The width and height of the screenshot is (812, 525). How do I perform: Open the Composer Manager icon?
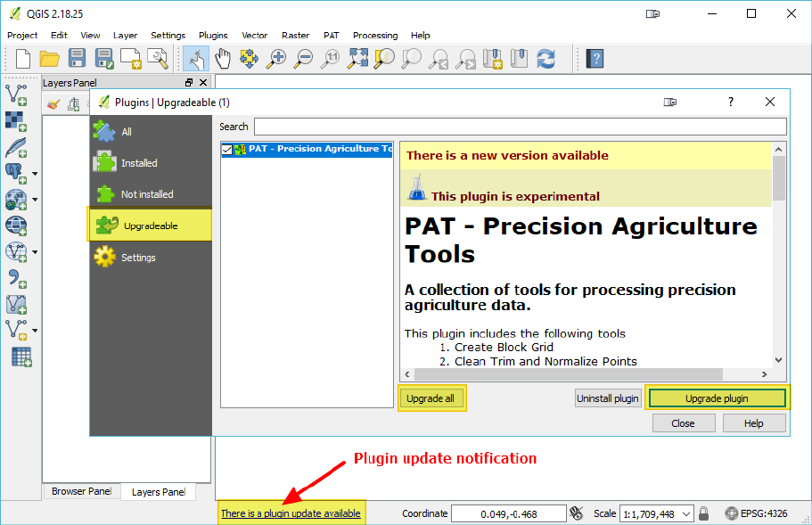pyautogui.click(x=158, y=59)
